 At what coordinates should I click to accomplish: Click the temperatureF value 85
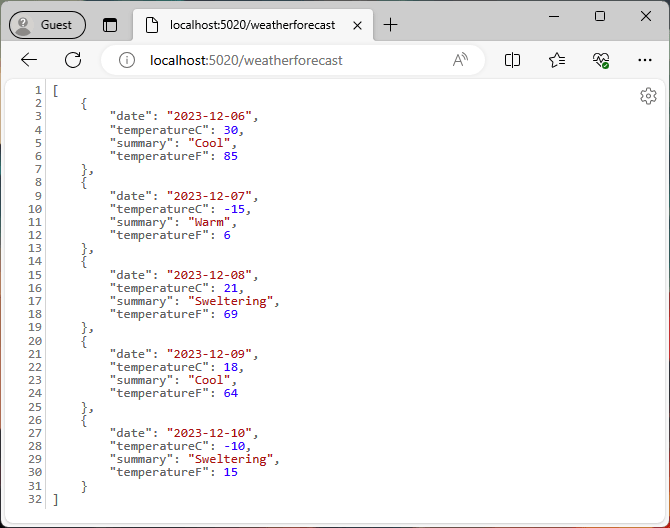(230, 156)
